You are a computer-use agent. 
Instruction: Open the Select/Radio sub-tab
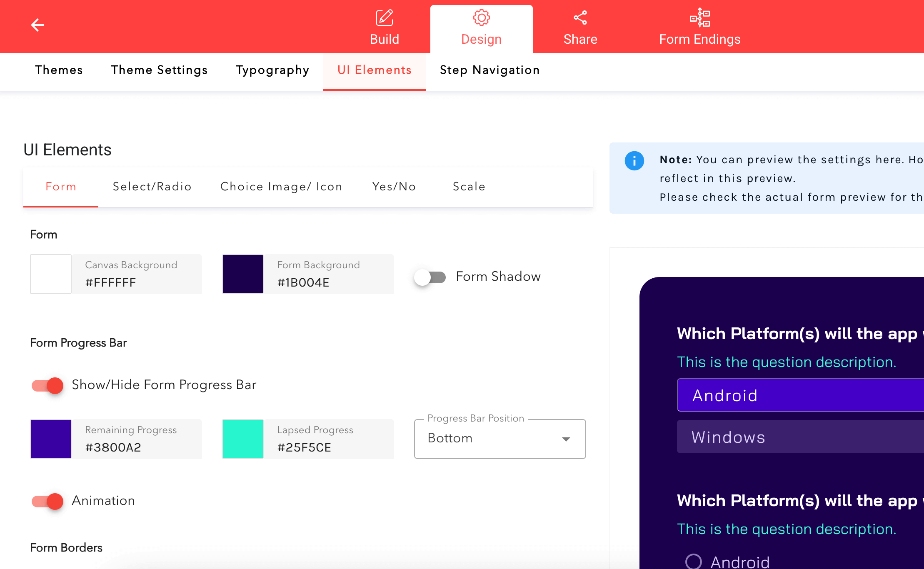(152, 187)
